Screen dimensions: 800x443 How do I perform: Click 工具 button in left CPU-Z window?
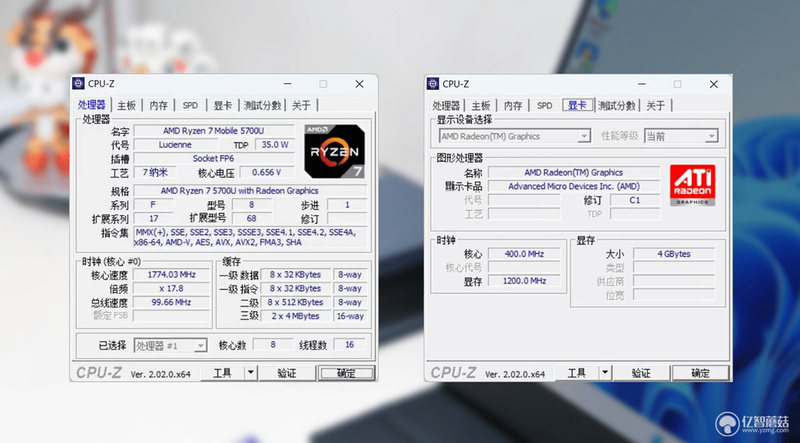222,373
